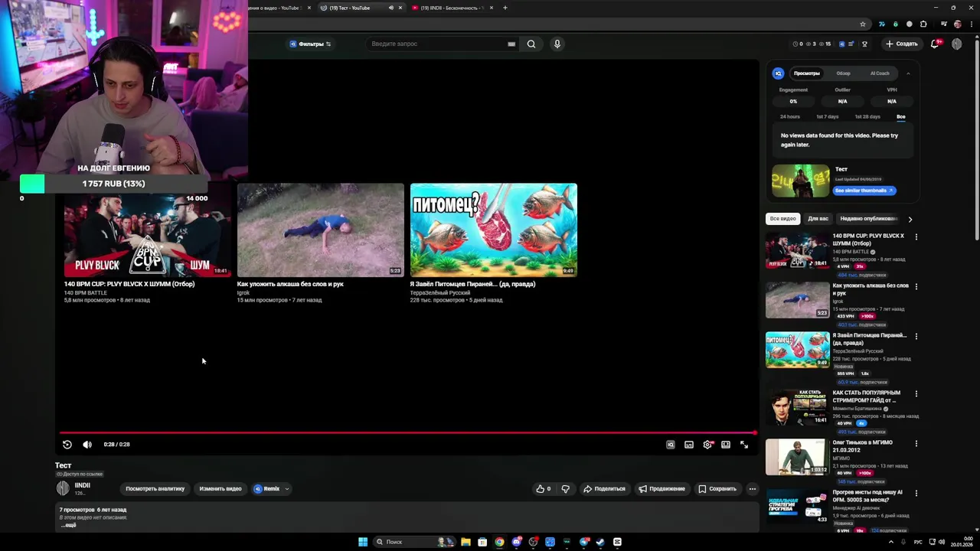Switch to the IINDII Бесконечность browser tab
This screenshot has height=551, width=980.
tap(451, 8)
